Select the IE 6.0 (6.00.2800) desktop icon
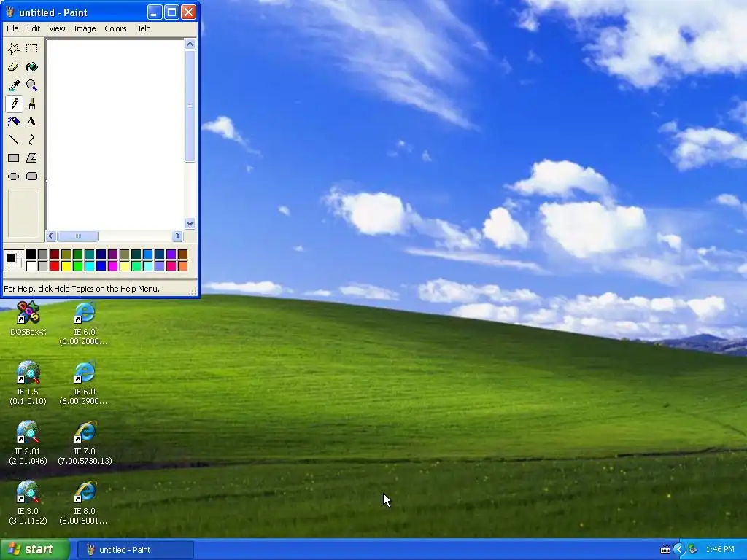This screenshot has width=747, height=560. pyautogui.click(x=85, y=323)
